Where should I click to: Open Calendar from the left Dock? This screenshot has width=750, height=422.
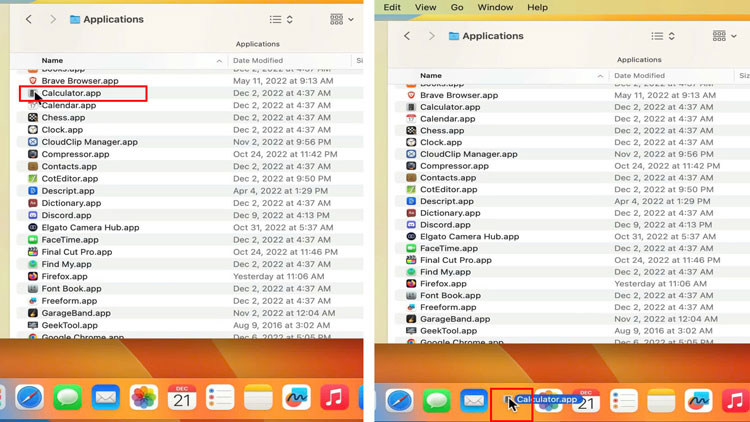tap(182, 397)
